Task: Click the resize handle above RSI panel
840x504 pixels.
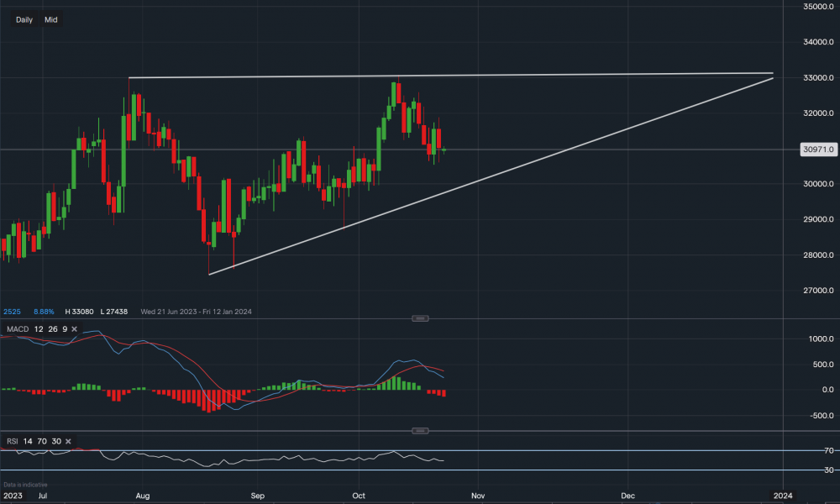Action: [421, 431]
